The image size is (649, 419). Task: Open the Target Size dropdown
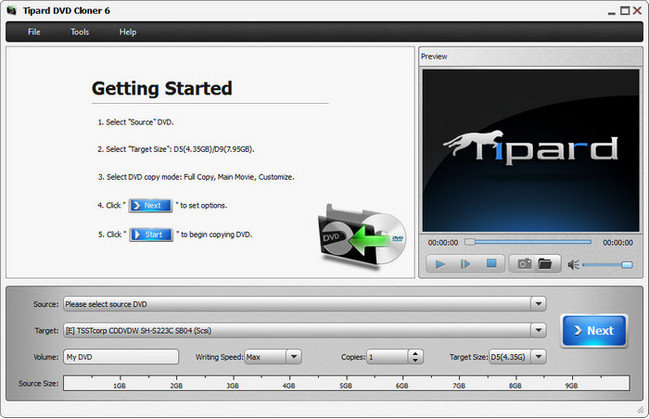click(x=539, y=356)
